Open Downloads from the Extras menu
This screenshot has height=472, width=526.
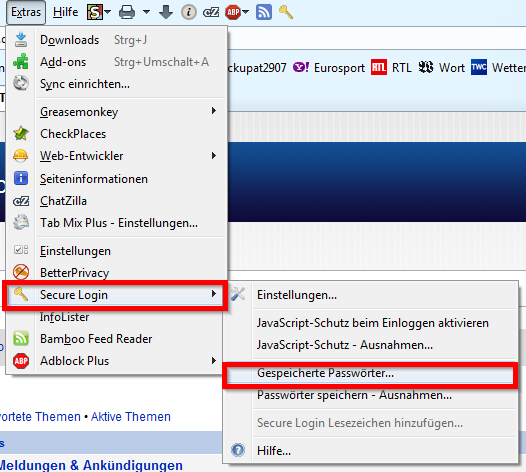click(115, 40)
